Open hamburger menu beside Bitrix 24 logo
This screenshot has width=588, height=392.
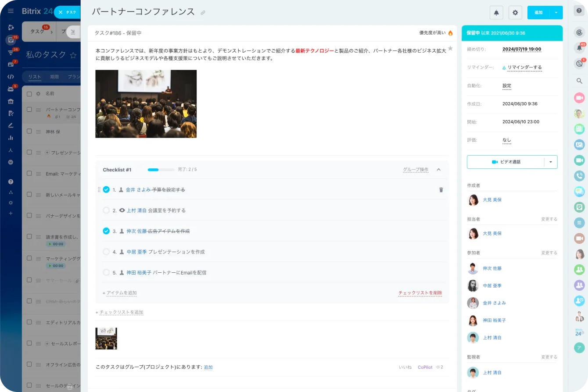coord(11,11)
